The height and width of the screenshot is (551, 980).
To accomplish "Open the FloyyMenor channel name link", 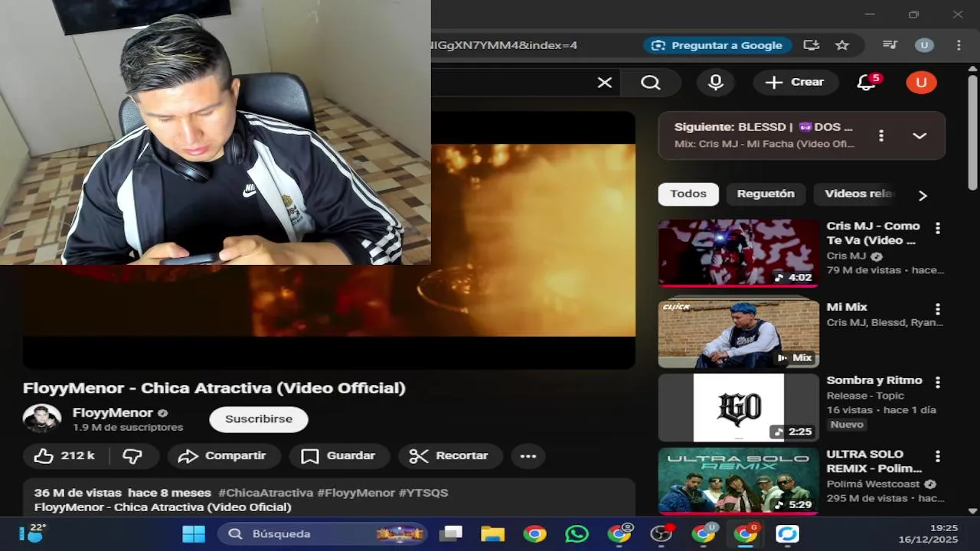I will tap(113, 413).
